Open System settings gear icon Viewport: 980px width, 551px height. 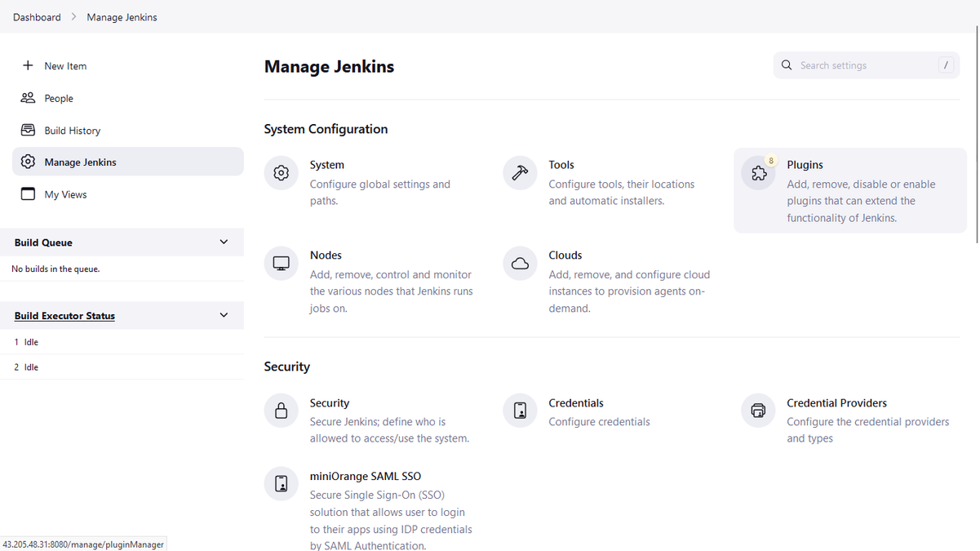coord(281,173)
